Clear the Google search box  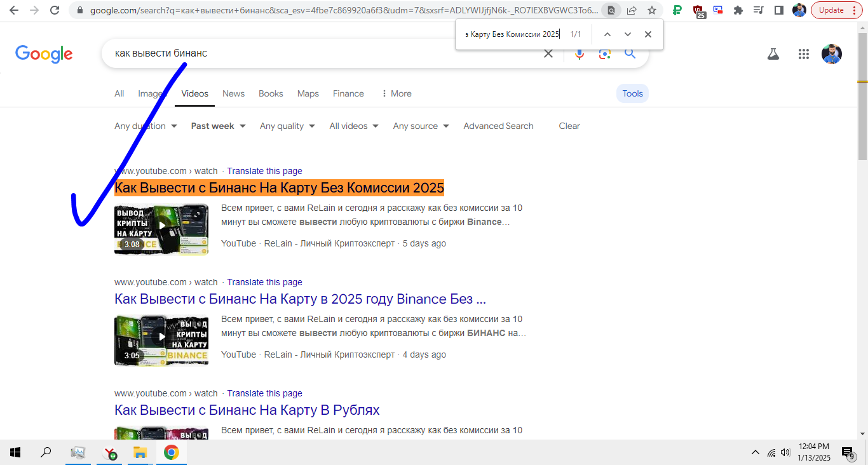(x=548, y=54)
